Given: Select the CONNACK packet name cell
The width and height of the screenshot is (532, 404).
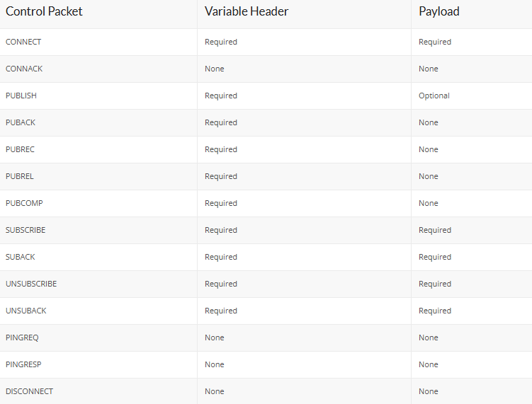Looking at the screenshot, I should tap(24, 69).
